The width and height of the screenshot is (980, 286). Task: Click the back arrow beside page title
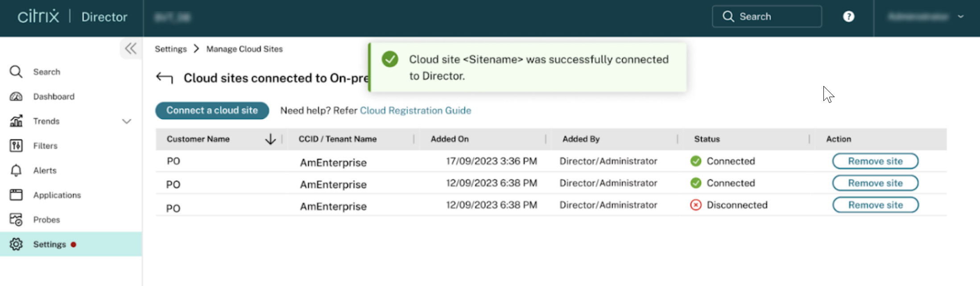[164, 78]
